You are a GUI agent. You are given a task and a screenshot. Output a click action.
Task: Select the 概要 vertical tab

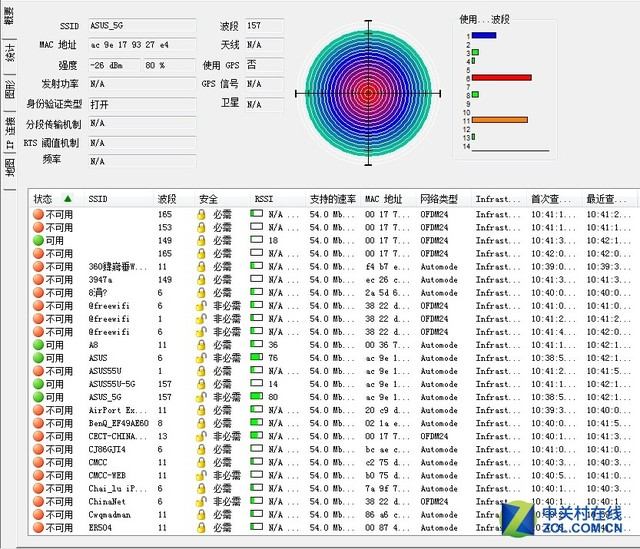click(9, 16)
